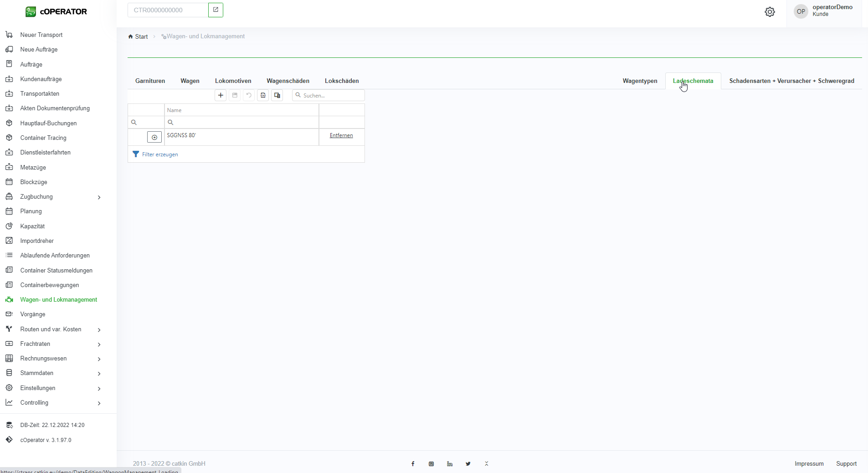The width and height of the screenshot is (868, 473).
Task: Click the Facebook icon in the footer
Action: click(x=413, y=464)
